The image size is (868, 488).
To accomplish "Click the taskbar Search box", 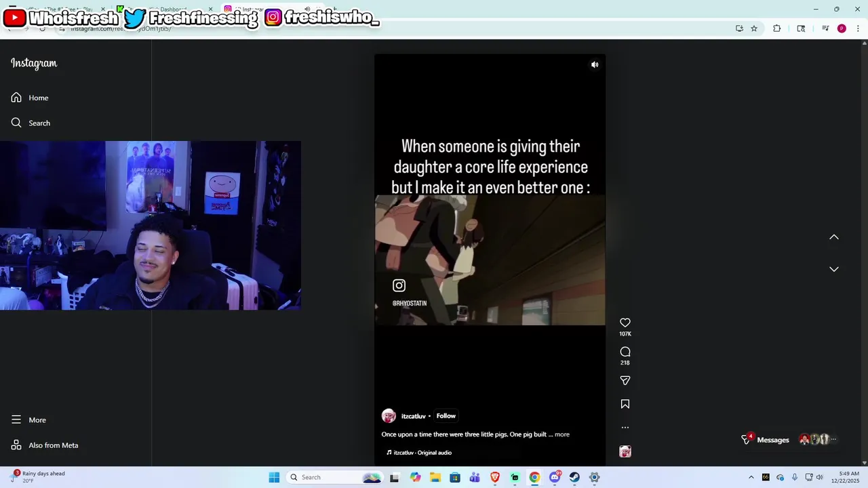I will [x=335, y=477].
